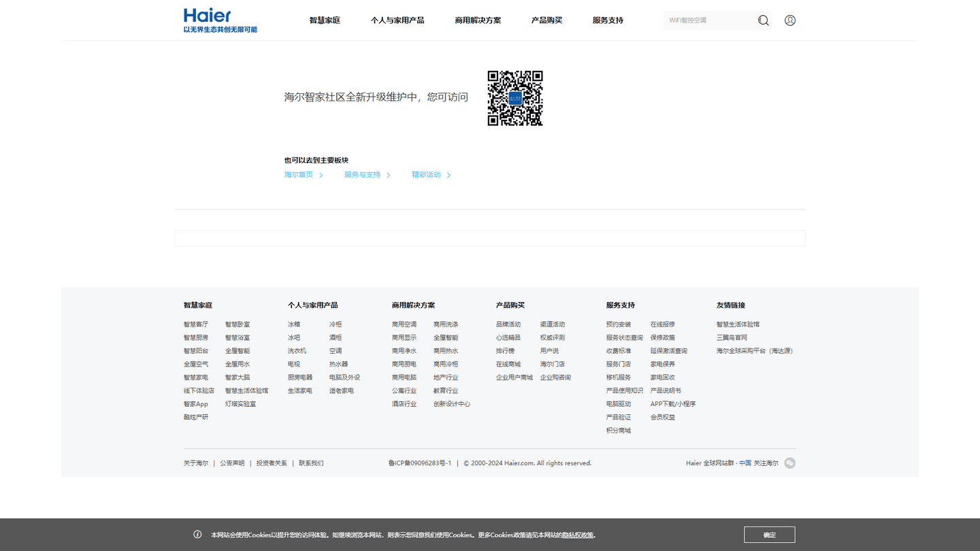Viewport: 980px width, 551px height.
Task: Open 服务支持 in the top navigation
Action: [x=608, y=20]
